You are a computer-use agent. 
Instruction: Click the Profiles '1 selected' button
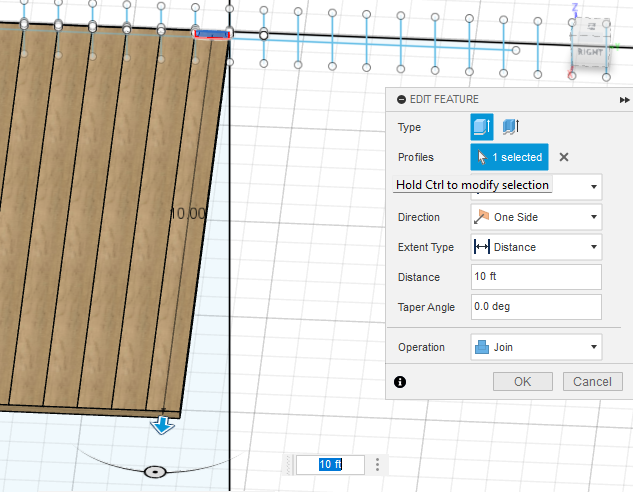(509, 157)
